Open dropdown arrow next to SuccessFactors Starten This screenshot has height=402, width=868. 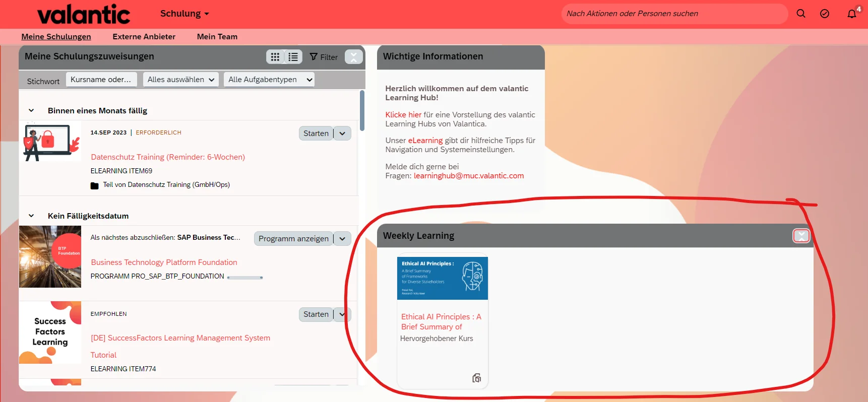click(342, 314)
